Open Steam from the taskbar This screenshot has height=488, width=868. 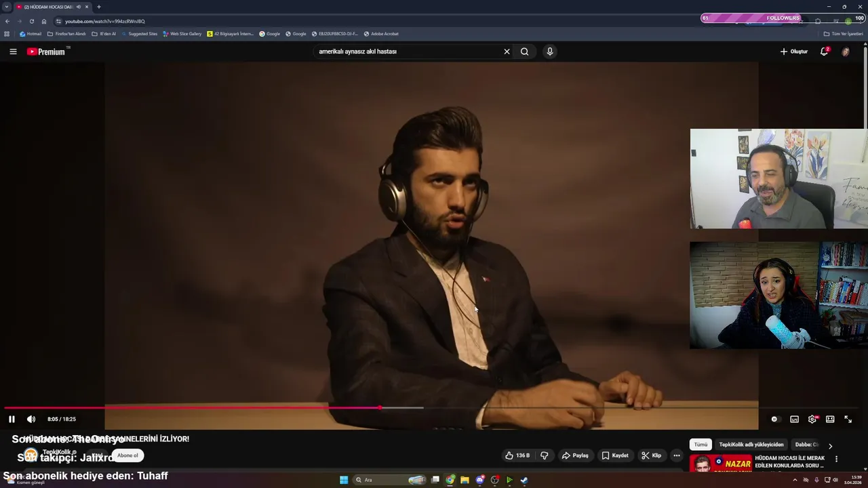[524, 480]
